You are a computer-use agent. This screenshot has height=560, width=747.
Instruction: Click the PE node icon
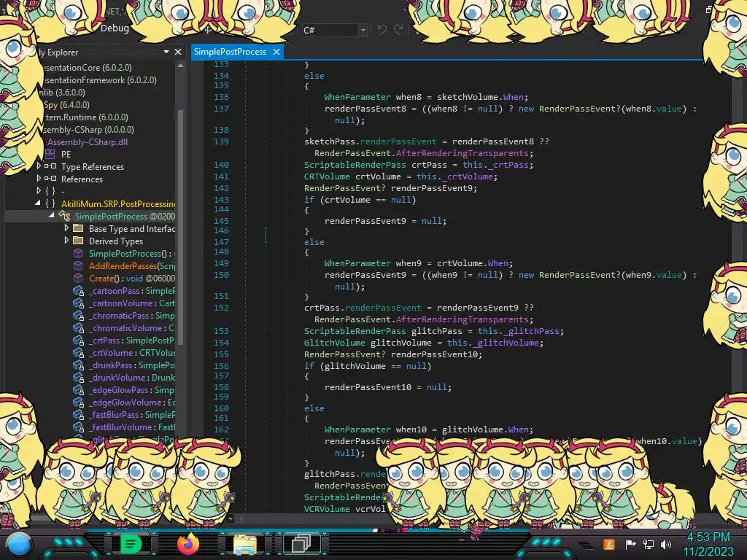click(x=50, y=154)
